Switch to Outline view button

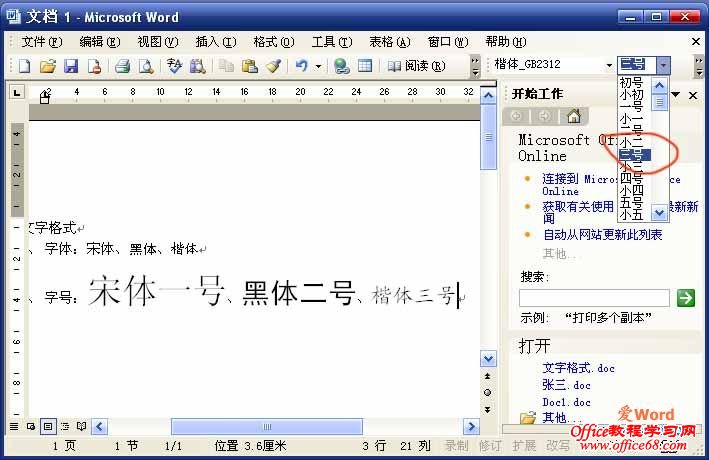[x=65, y=427]
